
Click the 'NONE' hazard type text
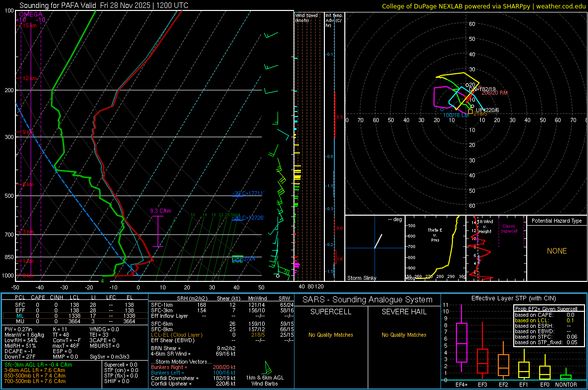(557, 251)
